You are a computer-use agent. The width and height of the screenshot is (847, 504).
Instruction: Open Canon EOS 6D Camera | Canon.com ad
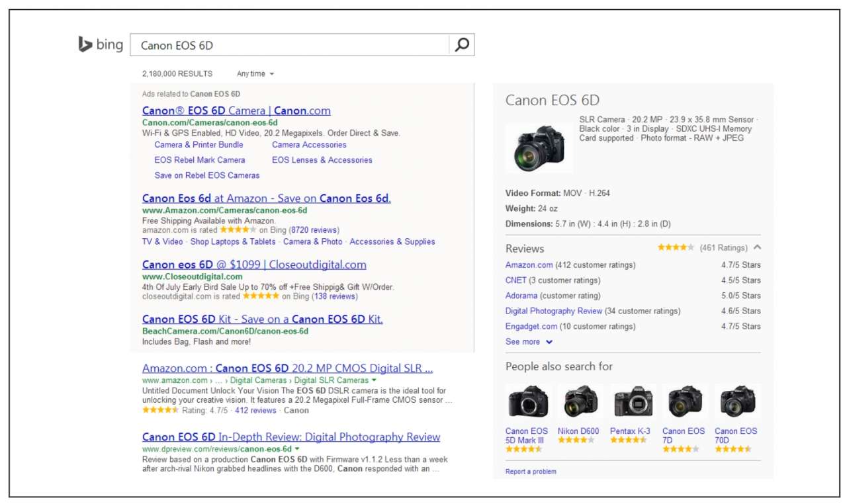pyautogui.click(x=236, y=110)
